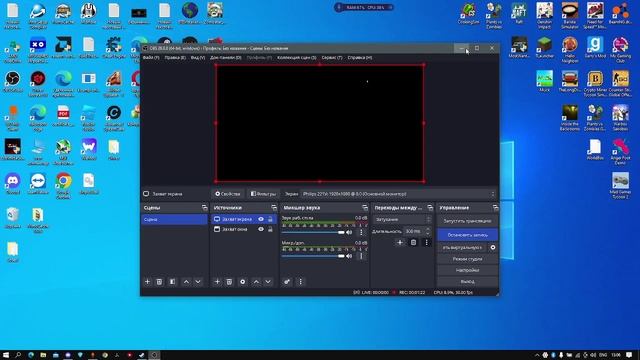
Task: Enable Studio Mode button
Action: pyautogui.click(x=467, y=259)
